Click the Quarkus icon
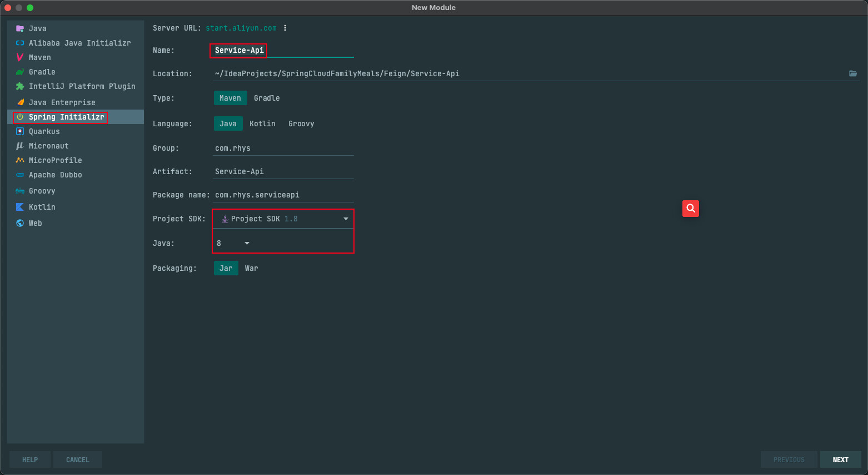The image size is (868, 475). click(20, 131)
